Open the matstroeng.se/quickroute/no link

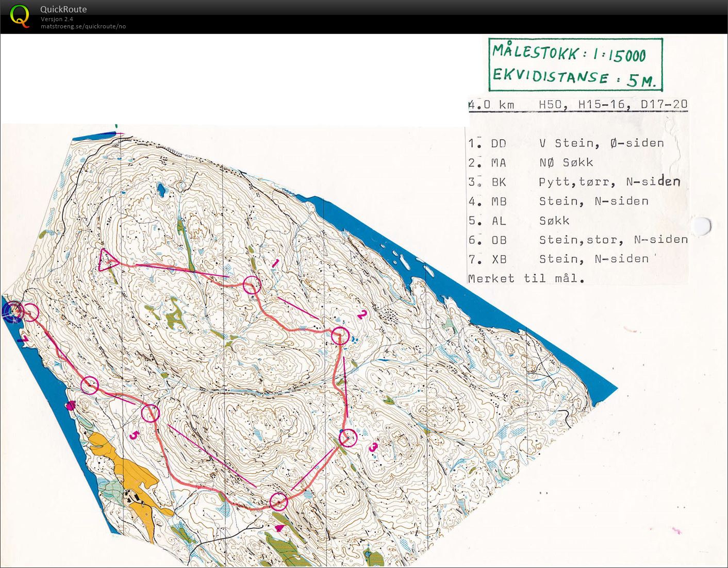coord(83,26)
